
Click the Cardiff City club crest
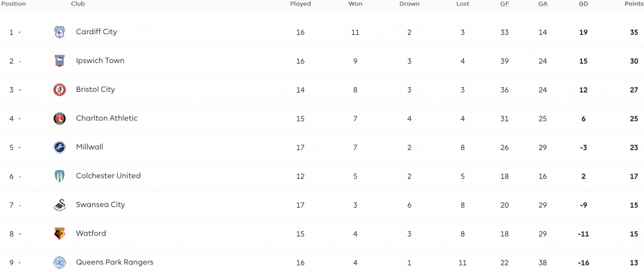59,32
